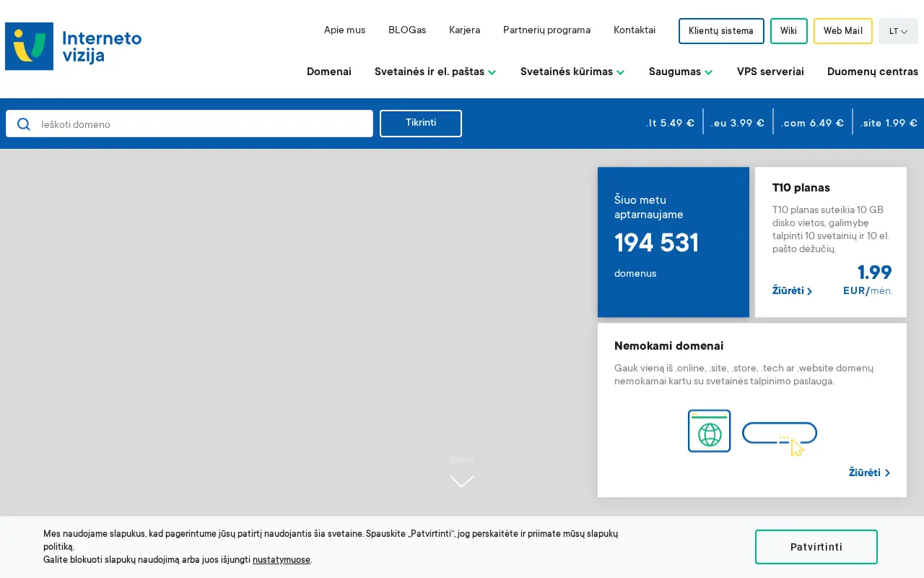Click the Tikrinti button
The height and width of the screenshot is (578, 924).
tap(421, 124)
